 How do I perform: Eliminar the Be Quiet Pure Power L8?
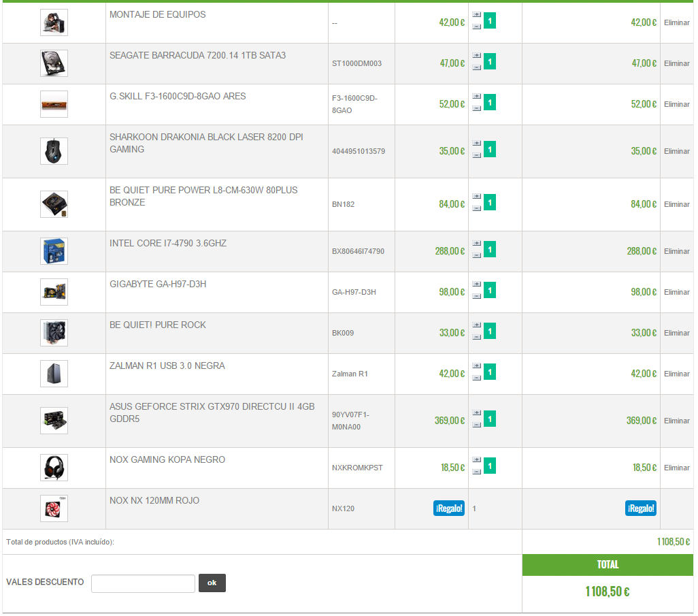click(677, 204)
